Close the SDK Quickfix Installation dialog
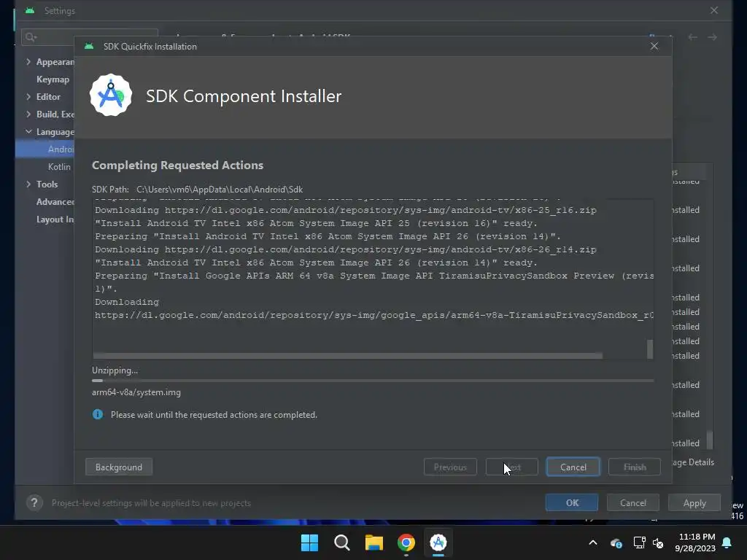 [x=654, y=46]
